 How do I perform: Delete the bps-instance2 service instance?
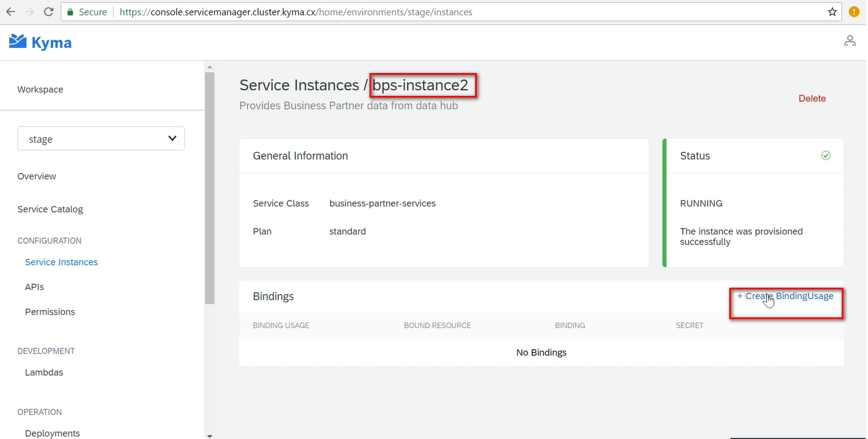coord(812,99)
